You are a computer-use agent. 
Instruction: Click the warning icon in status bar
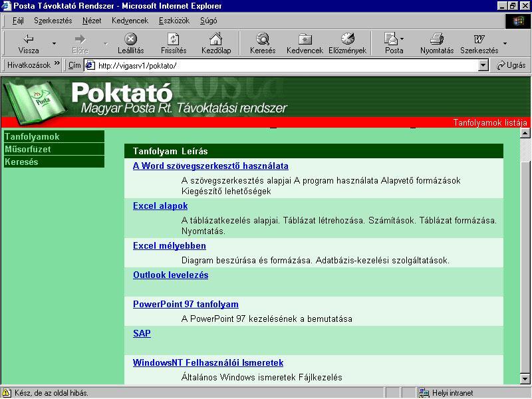click(x=7, y=393)
